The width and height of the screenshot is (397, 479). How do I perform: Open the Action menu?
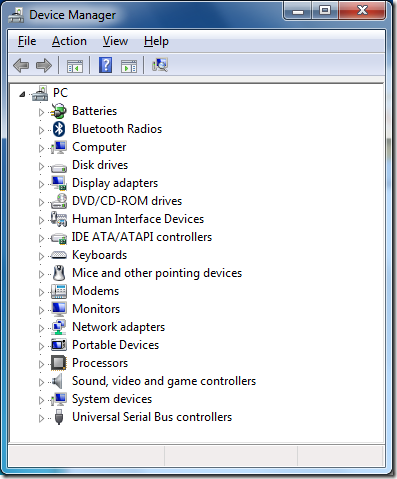coord(69,41)
